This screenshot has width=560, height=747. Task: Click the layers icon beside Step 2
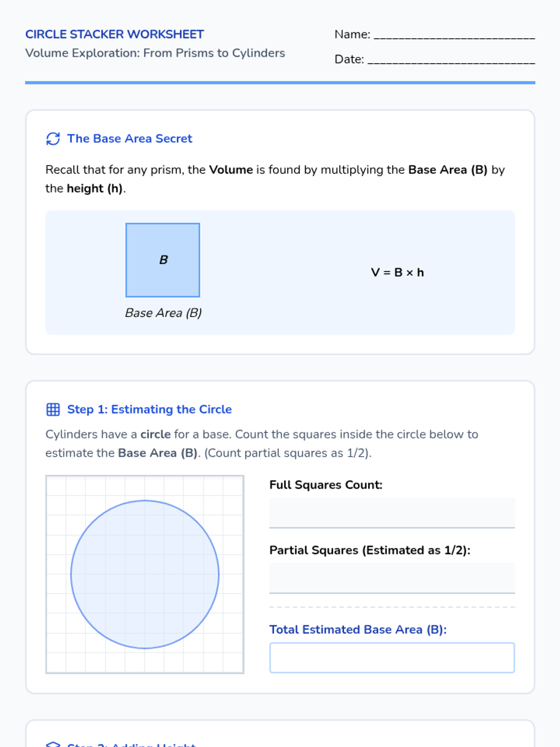tap(53, 744)
